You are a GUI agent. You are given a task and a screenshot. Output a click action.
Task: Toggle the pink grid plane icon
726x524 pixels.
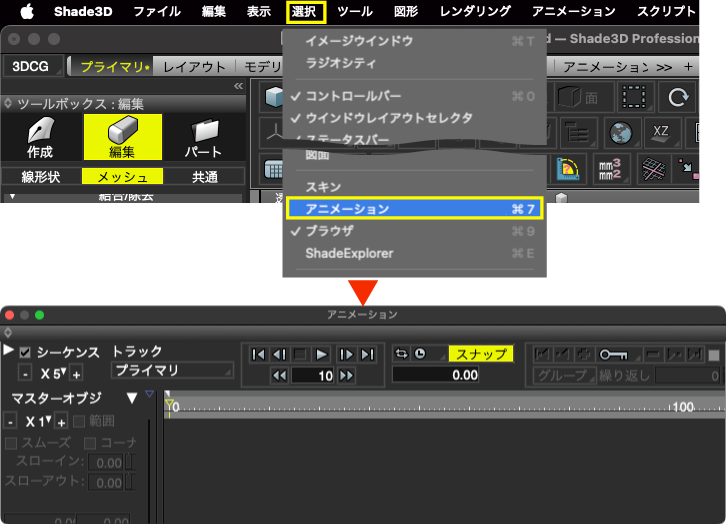tap(653, 169)
